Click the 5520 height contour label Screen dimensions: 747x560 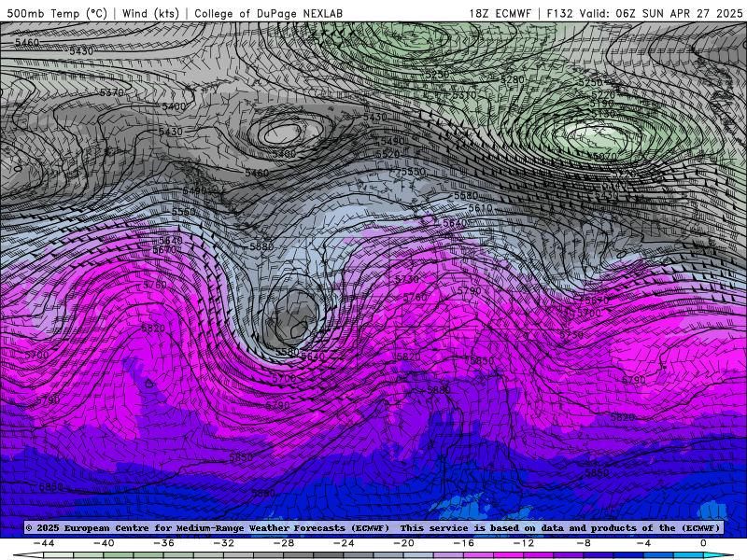pyautogui.click(x=388, y=154)
